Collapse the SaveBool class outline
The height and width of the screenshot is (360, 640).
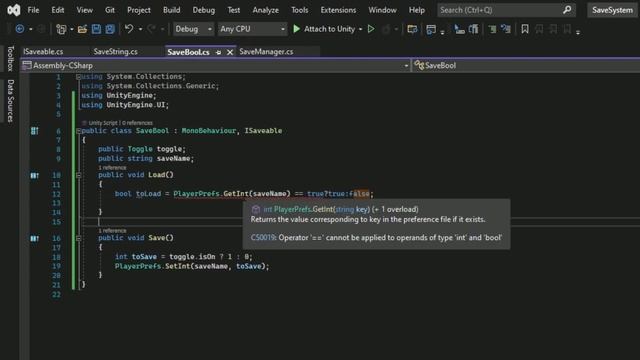[78, 131]
